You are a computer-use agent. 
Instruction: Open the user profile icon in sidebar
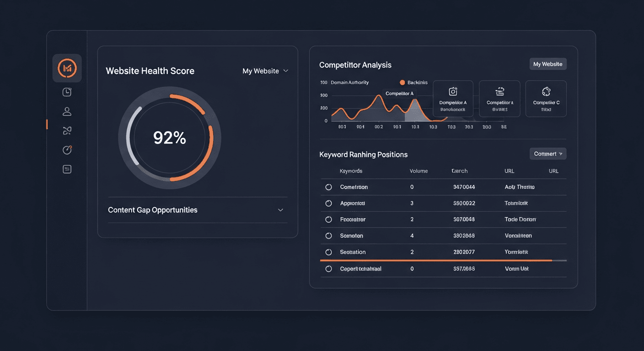click(67, 112)
